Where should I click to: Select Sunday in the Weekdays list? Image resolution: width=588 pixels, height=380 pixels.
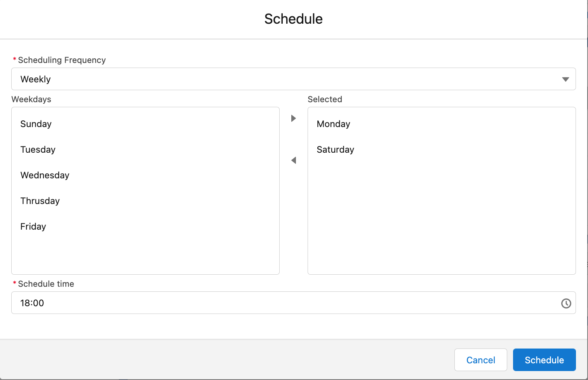coord(36,124)
